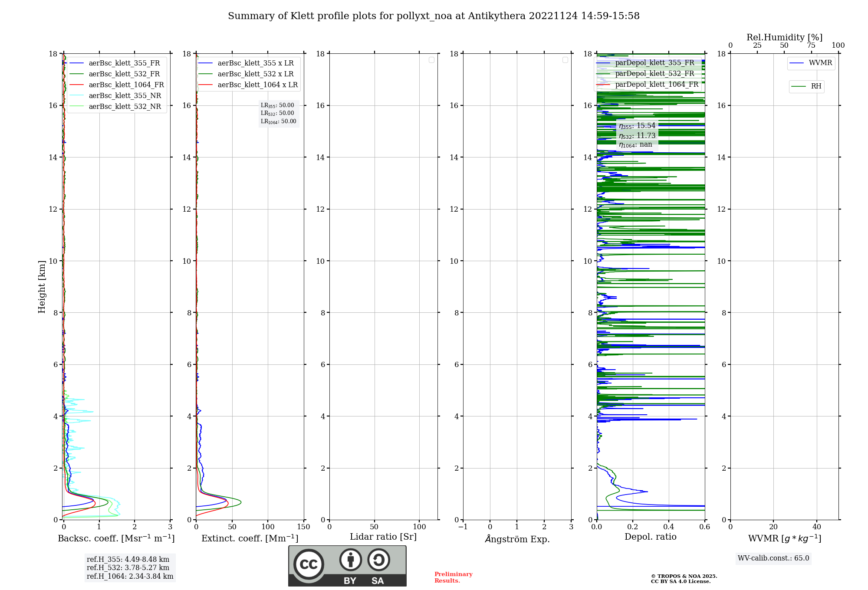Click the 'Backsc. coeff.' x-axis label
Viewport: 868px width, 590px height.
(x=116, y=538)
